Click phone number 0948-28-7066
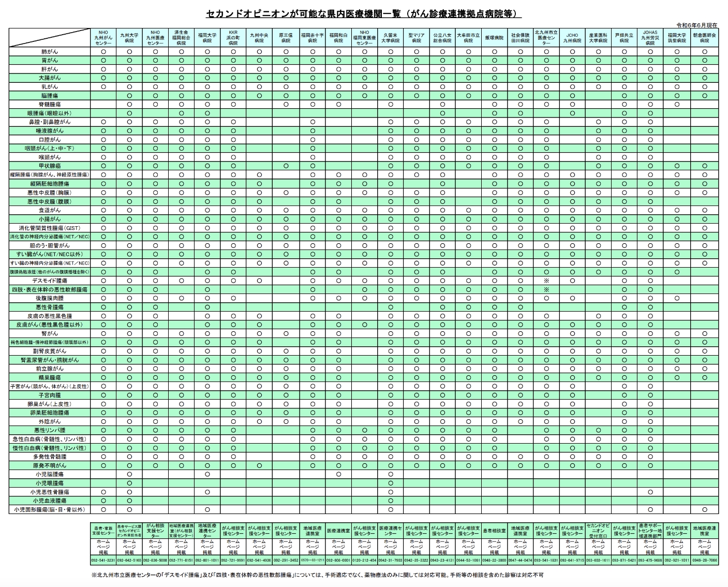728x587 pixels. [705, 560]
